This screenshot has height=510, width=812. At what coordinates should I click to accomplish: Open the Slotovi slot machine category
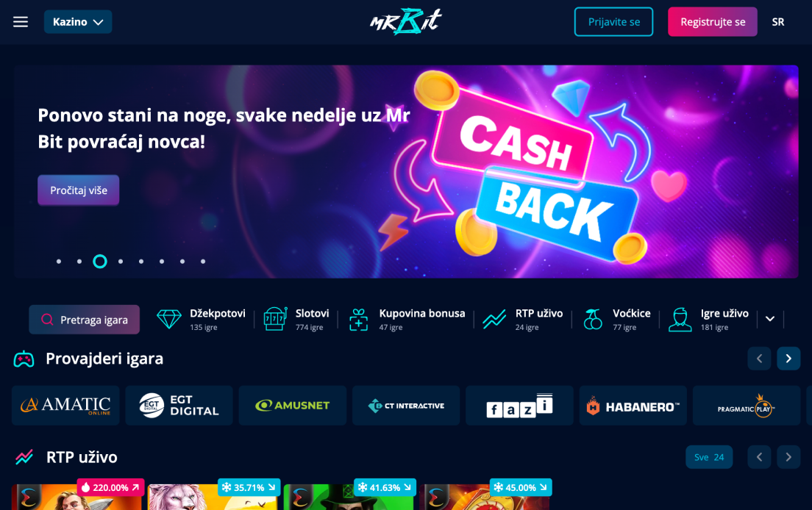pyautogui.click(x=296, y=319)
